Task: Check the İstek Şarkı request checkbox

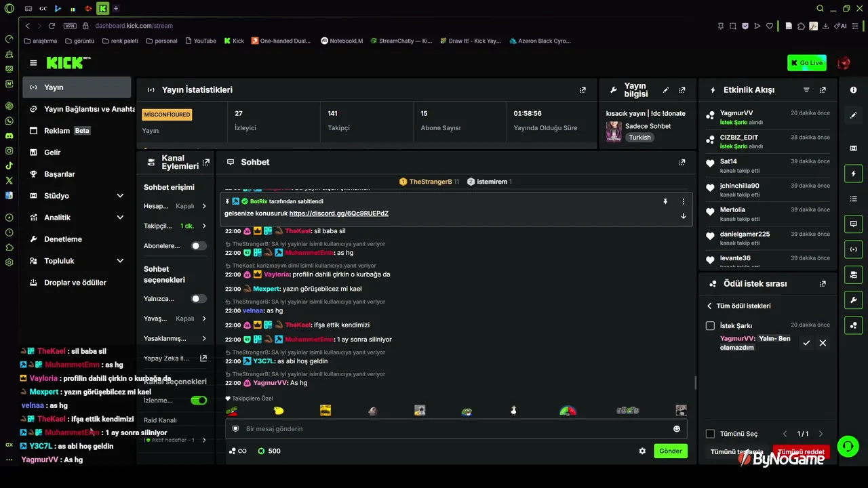Action: pos(710,326)
